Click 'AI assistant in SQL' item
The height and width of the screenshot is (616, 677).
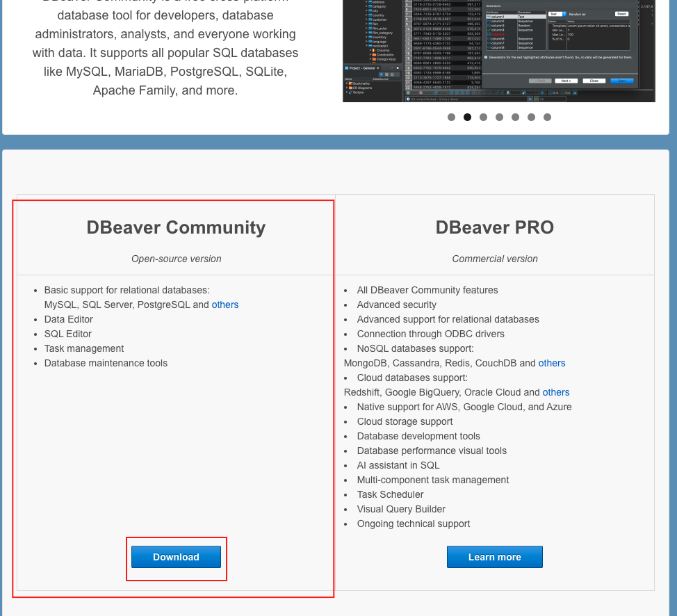(398, 465)
